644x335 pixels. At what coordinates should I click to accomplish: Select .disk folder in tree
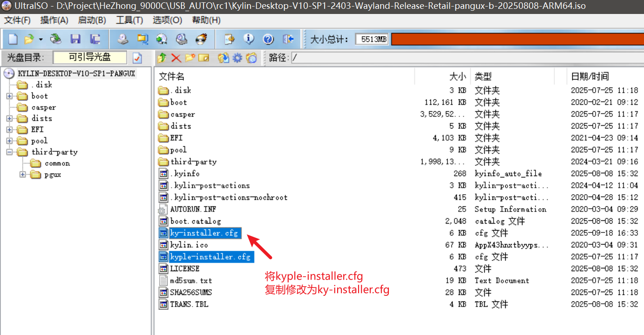tap(41, 85)
